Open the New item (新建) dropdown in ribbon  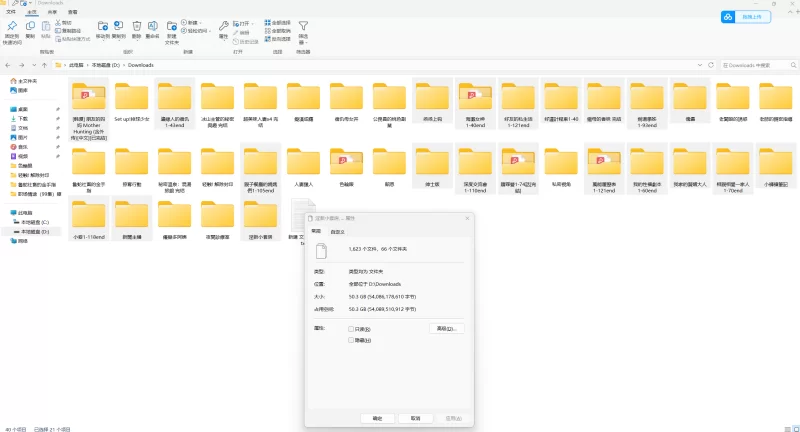coord(191,22)
